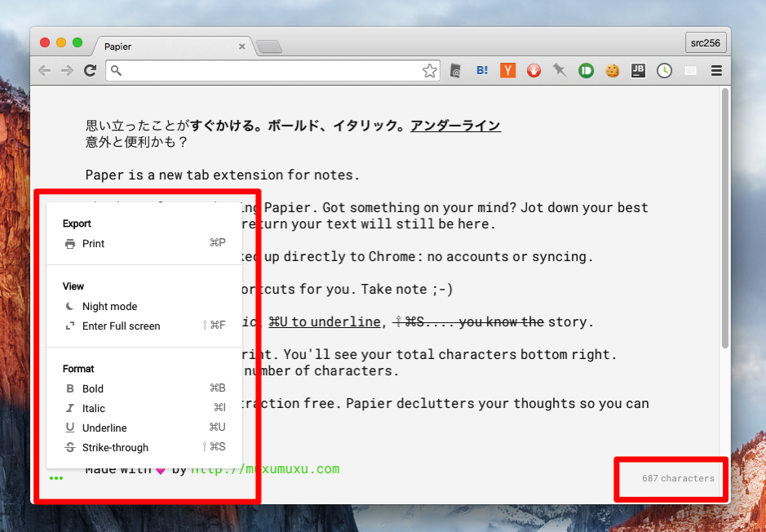Click the pushpin extension icon
The image size is (766, 532).
[x=560, y=71]
